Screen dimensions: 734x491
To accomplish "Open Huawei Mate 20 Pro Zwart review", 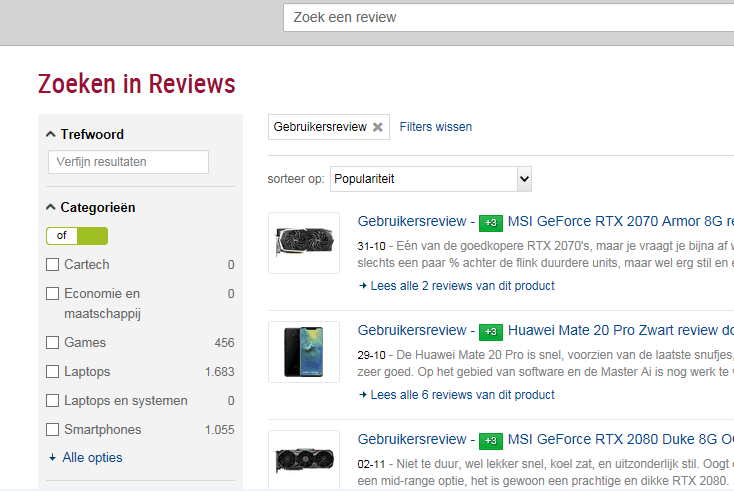I will pyautogui.click(x=621, y=330).
